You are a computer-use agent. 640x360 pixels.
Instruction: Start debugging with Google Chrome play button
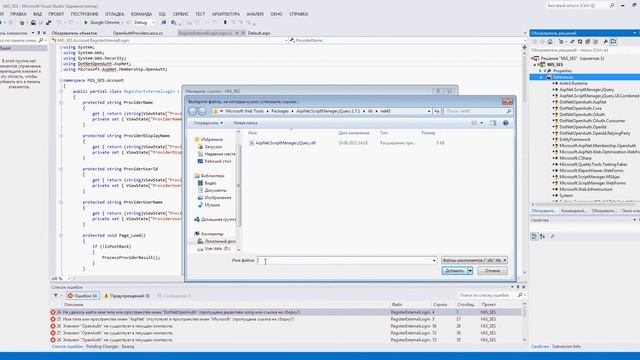(102, 22)
